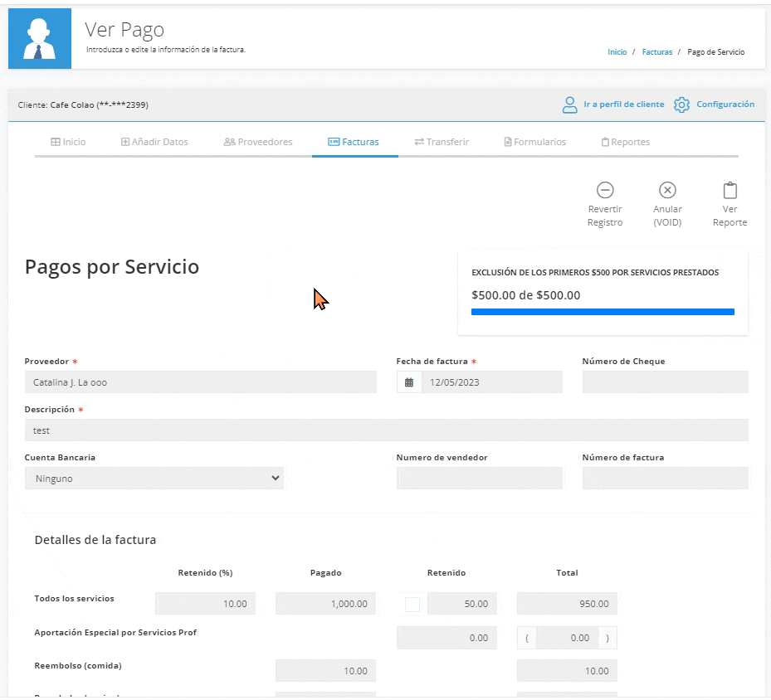Select the Formularios tab

(x=535, y=142)
